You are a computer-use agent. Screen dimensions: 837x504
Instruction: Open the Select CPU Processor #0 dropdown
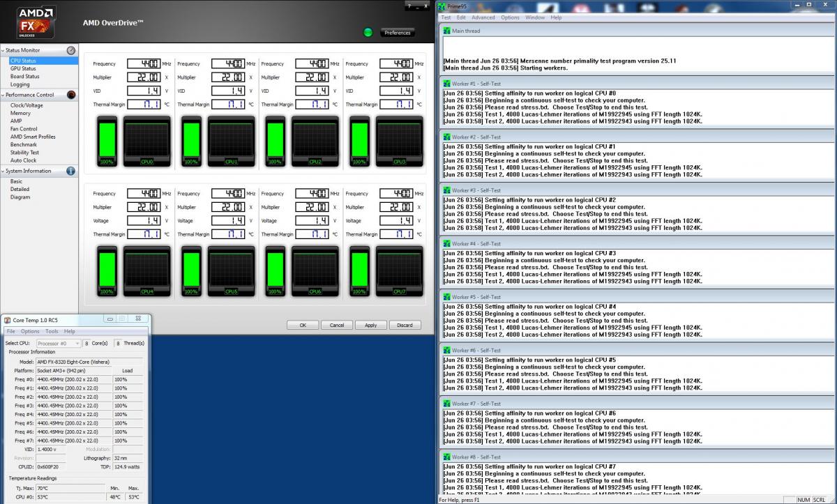59,344
